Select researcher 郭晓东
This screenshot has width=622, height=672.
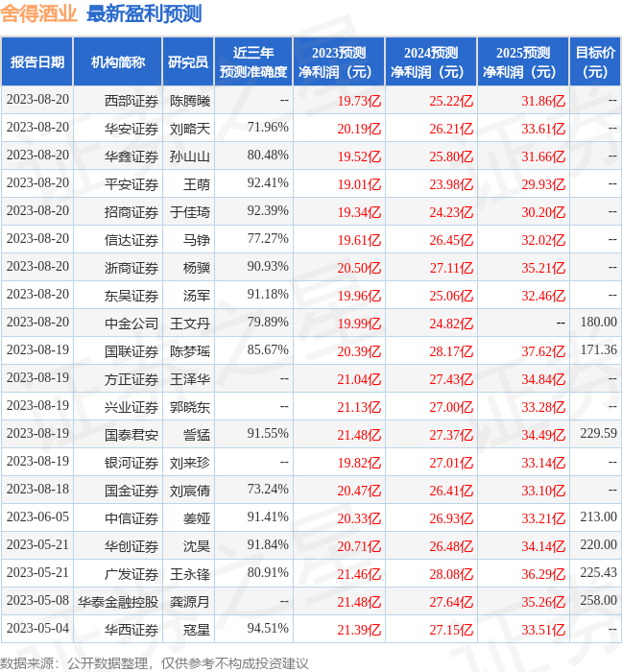point(190,407)
